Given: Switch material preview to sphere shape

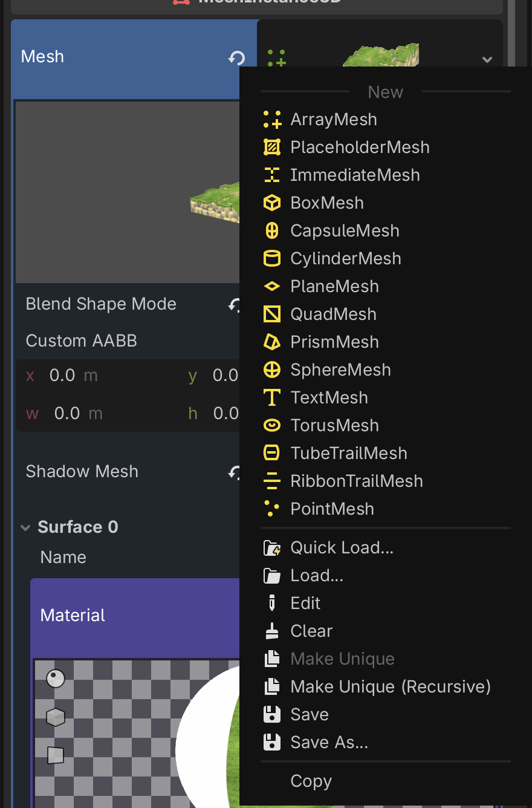Looking at the screenshot, I should click(x=55, y=679).
